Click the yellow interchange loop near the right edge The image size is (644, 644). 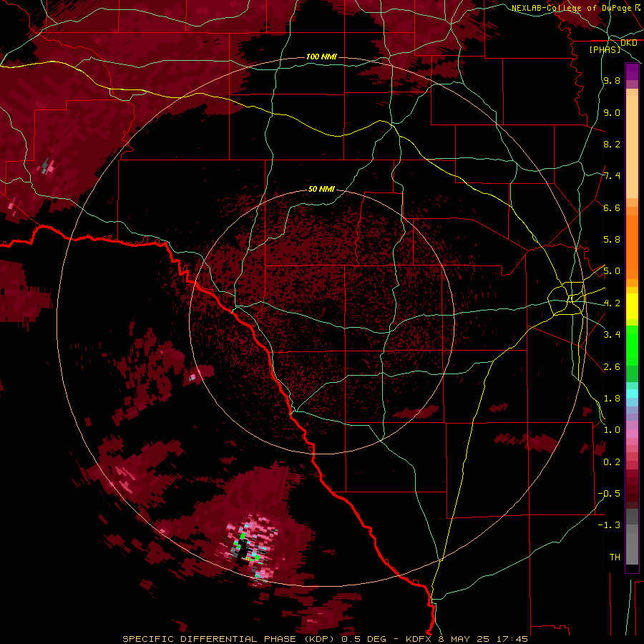click(567, 298)
